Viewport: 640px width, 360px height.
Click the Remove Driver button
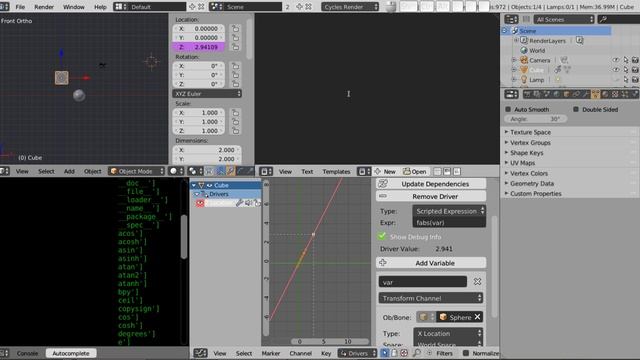coord(431,196)
